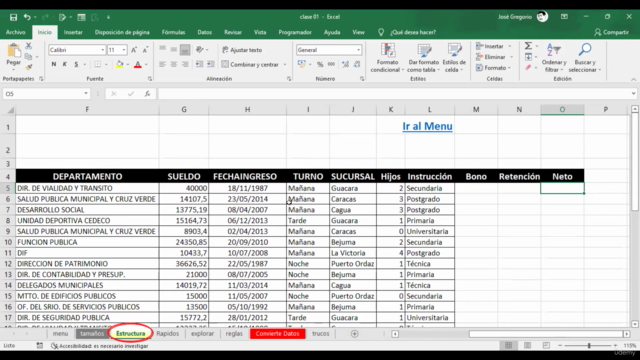This screenshot has height=360, width=640.
Task: Open Estilos de celda gallery
Action: pos(454,58)
